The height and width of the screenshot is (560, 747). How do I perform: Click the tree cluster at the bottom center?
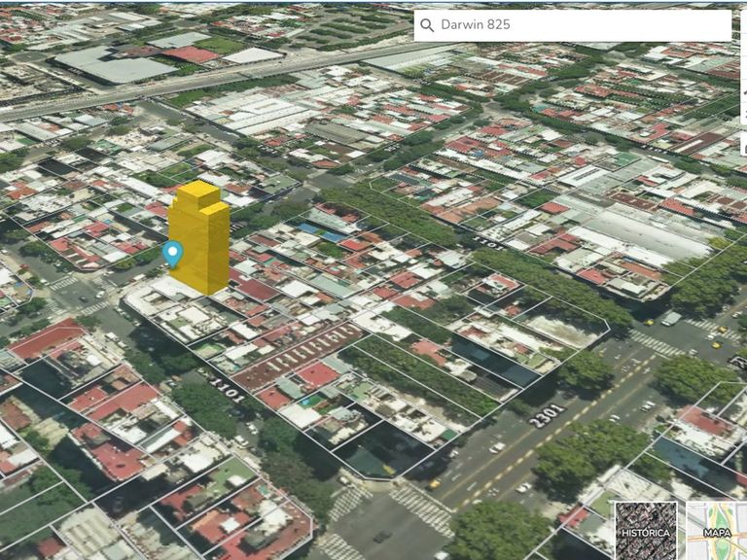coord(496,530)
